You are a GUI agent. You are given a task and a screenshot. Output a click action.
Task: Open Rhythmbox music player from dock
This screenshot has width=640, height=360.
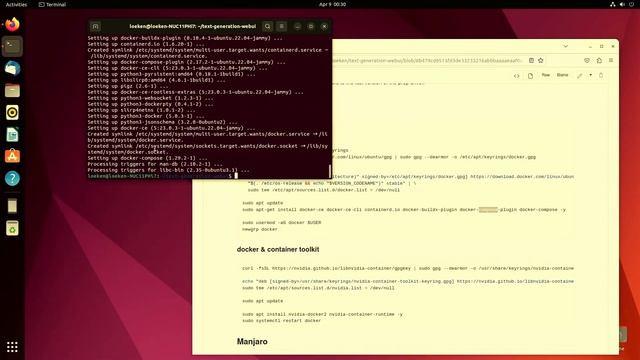pos(12,112)
